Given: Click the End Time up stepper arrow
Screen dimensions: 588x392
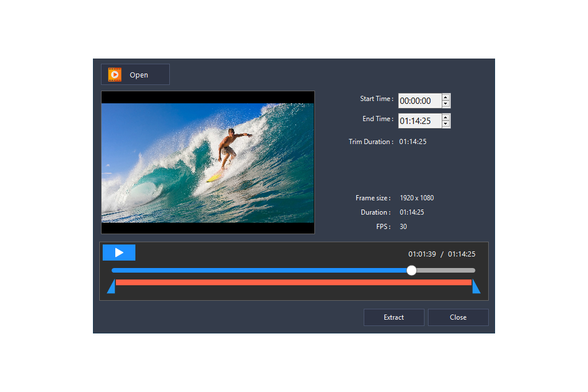Looking at the screenshot, I should pyautogui.click(x=446, y=118).
